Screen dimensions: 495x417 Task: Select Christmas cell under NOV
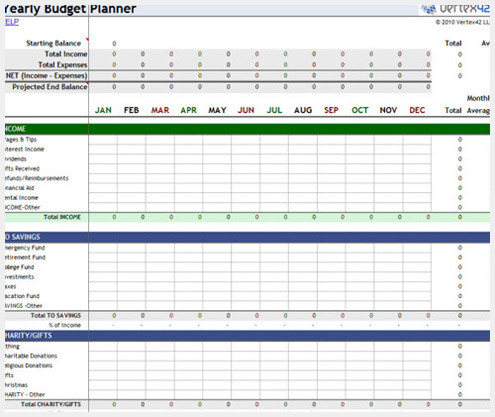click(388, 385)
